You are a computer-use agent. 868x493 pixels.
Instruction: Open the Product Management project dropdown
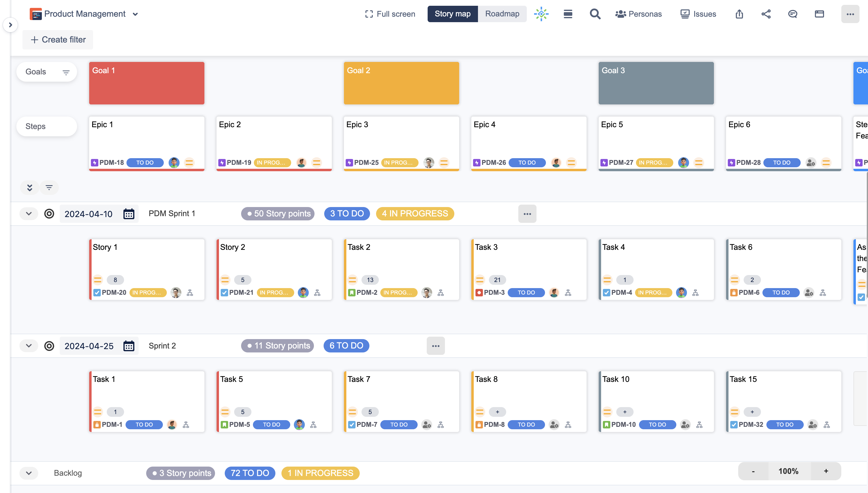(x=135, y=14)
